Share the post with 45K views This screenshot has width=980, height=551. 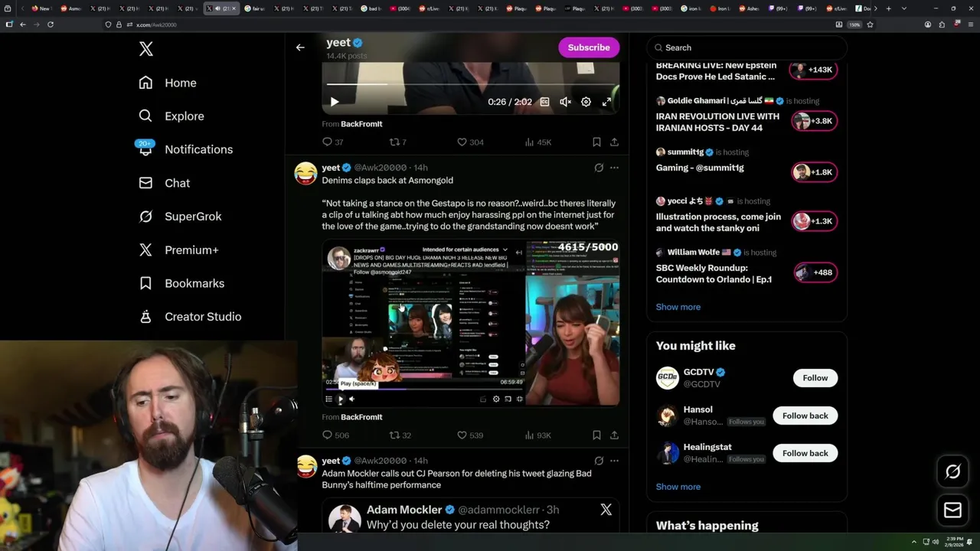(614, 142)
